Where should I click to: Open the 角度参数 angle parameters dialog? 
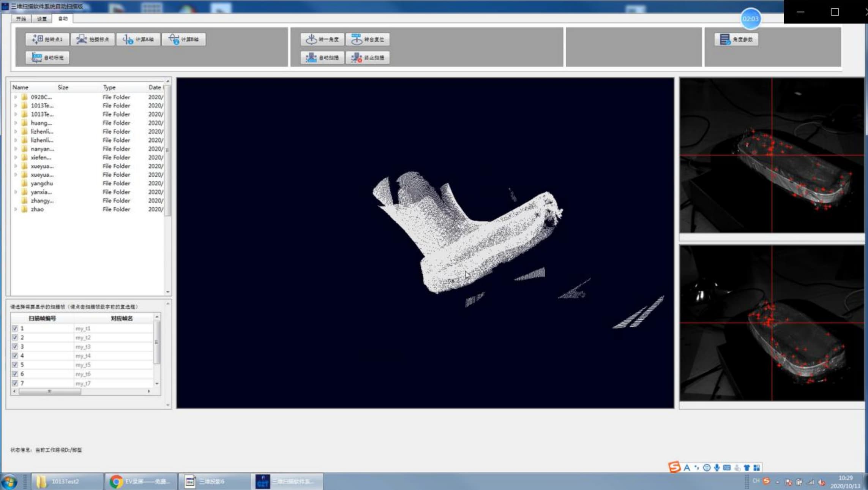click(736, 40)
